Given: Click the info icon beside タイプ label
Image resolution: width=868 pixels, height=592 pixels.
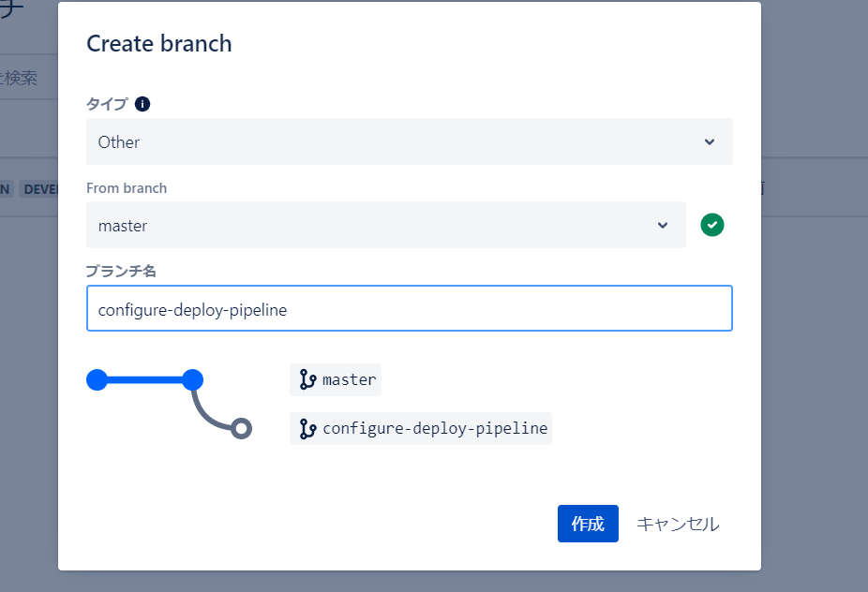Looking at the screenshot, I should click(x=142, y=104).
